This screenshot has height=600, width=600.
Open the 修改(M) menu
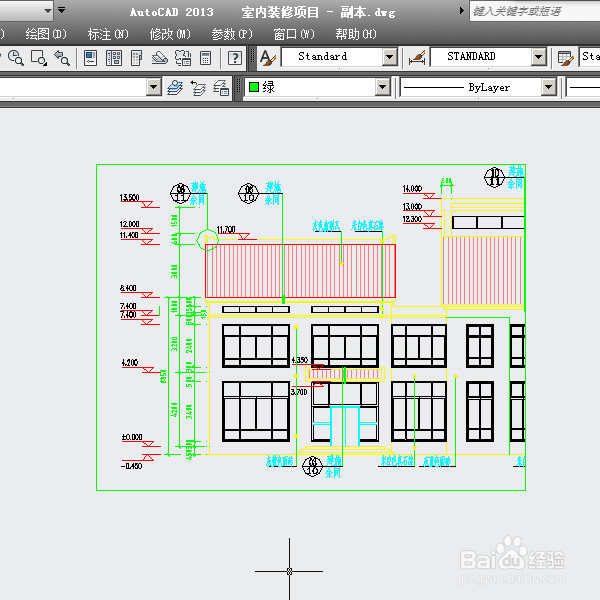click(170, 34)
